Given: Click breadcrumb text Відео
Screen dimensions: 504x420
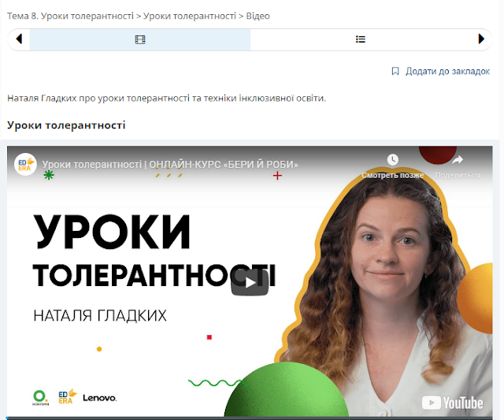Looking at the screenshot, I should point(258,16).
